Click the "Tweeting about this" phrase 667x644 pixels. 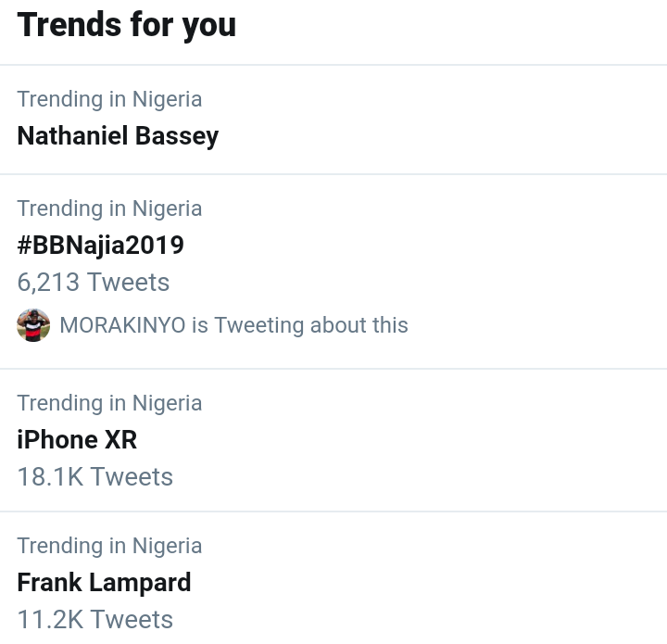[x=311, y=325]
